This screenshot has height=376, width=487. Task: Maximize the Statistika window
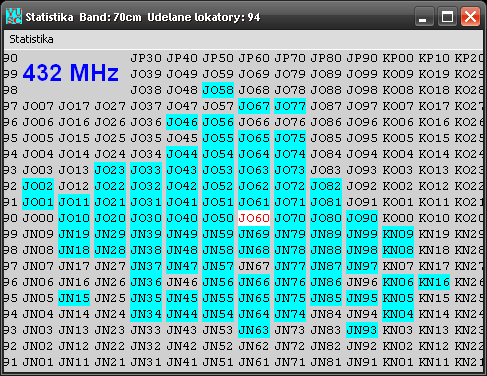click(x=447, y=16)
